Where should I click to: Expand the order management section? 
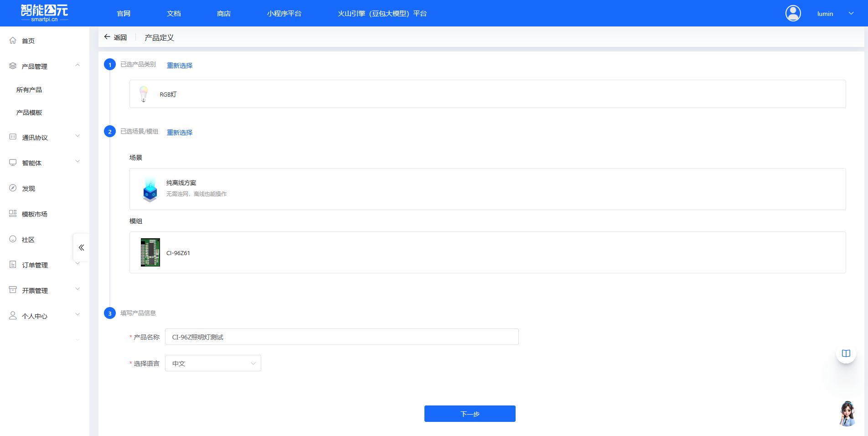tap(77, 264)
